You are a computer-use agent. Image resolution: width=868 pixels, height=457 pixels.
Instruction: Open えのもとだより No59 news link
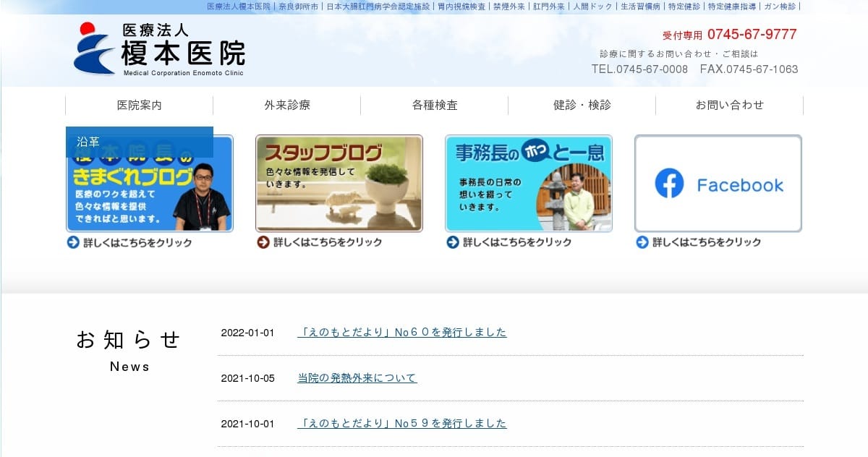click(401, 424)
